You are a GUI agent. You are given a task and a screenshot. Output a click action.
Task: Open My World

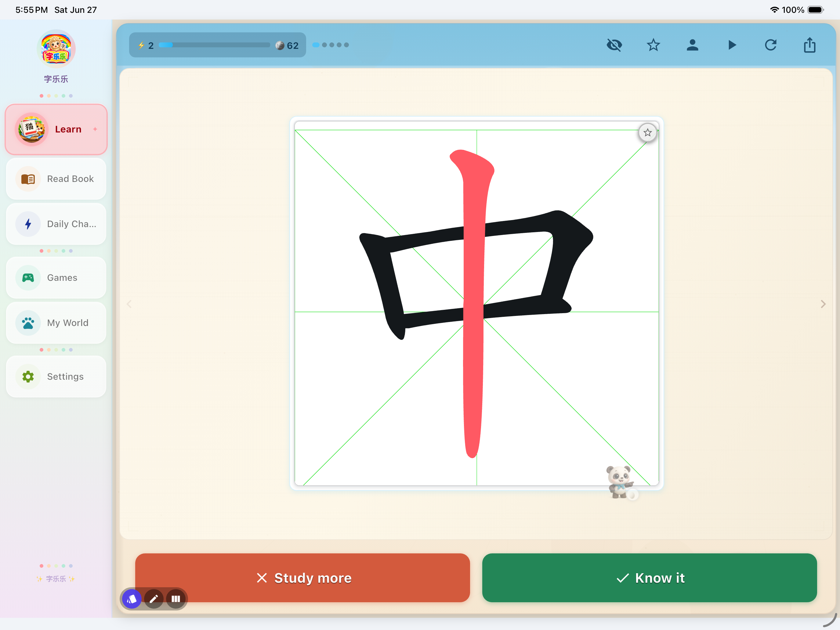pos(56,323)
